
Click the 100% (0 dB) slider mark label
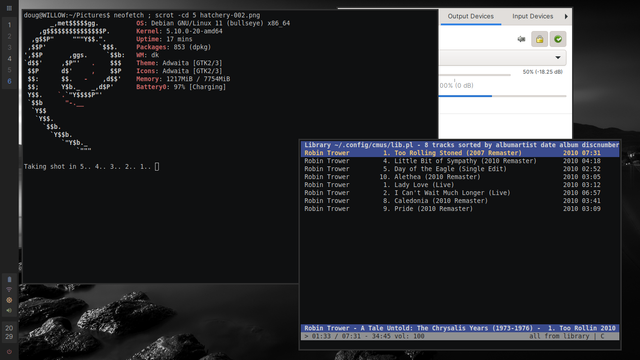pos(456,86)
